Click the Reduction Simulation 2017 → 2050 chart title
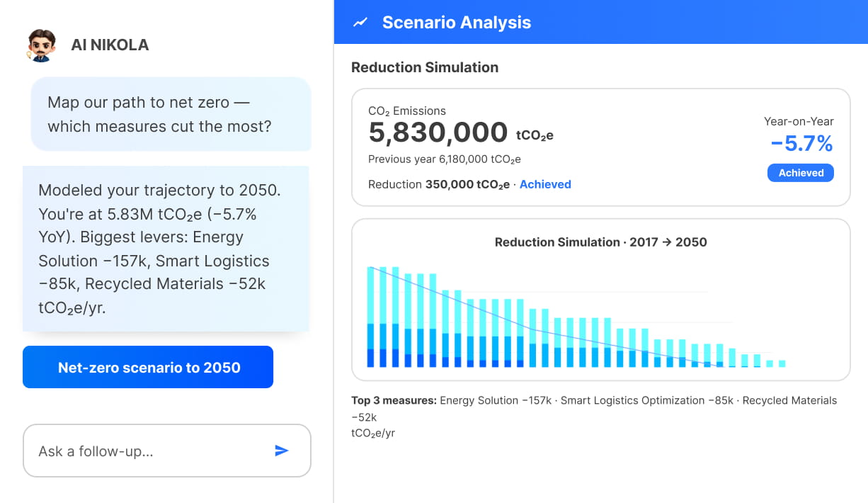Screen dimensions: 868x503 tap(600, 242)
